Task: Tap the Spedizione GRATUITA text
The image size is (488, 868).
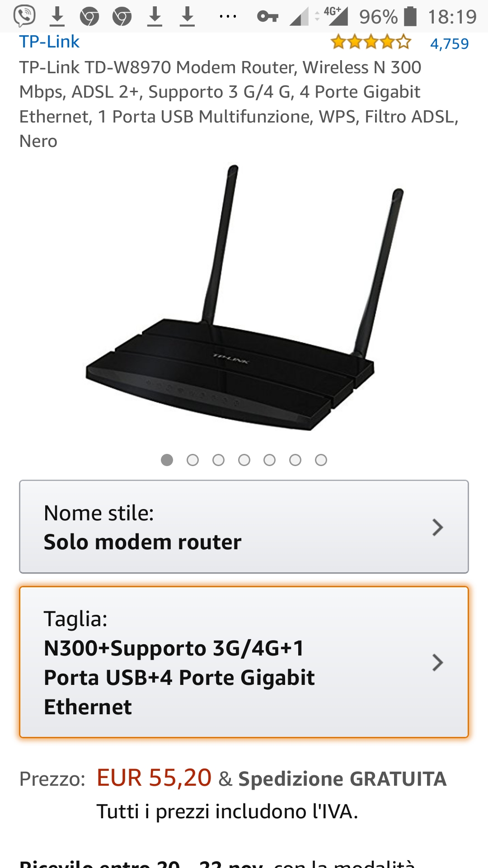Action: coord(343,779)
